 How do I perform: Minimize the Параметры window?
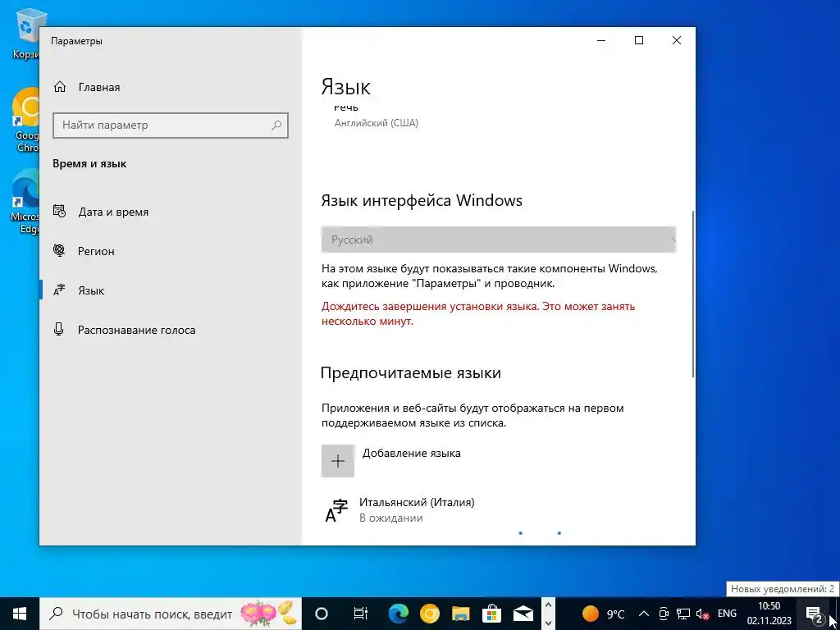coord(601,40)
